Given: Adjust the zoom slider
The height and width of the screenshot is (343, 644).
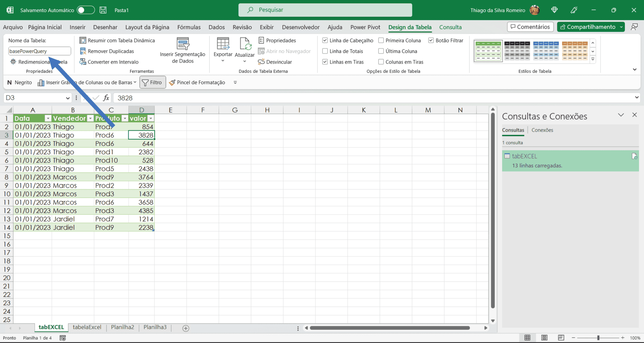Looking at the screenshot, I should click(x=599, y=337).
